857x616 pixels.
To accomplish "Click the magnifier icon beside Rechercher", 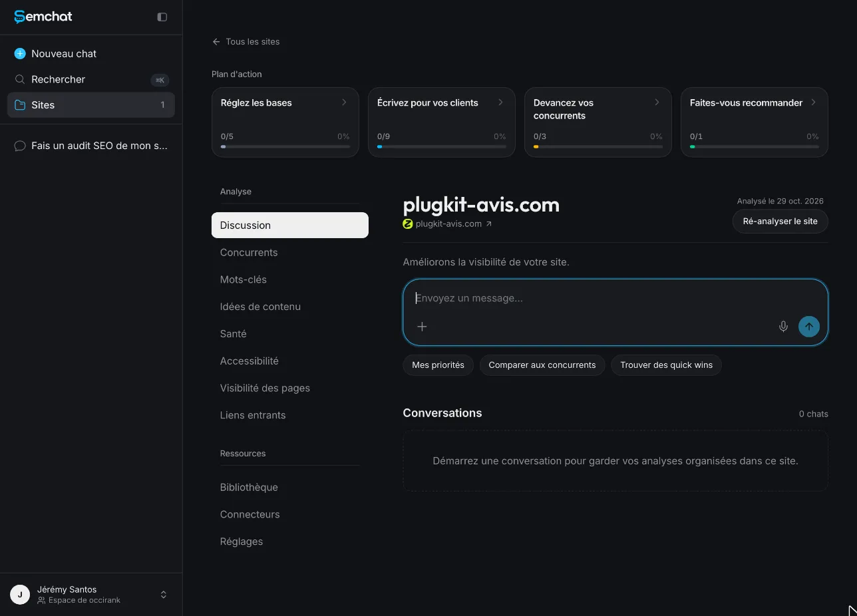I will pyautogui.click(x=20, y=79).
